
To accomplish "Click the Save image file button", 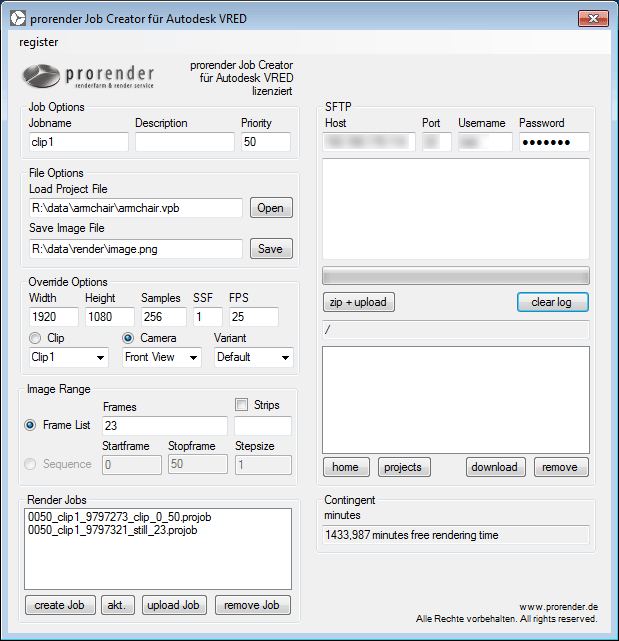I will tap(271, 249).
